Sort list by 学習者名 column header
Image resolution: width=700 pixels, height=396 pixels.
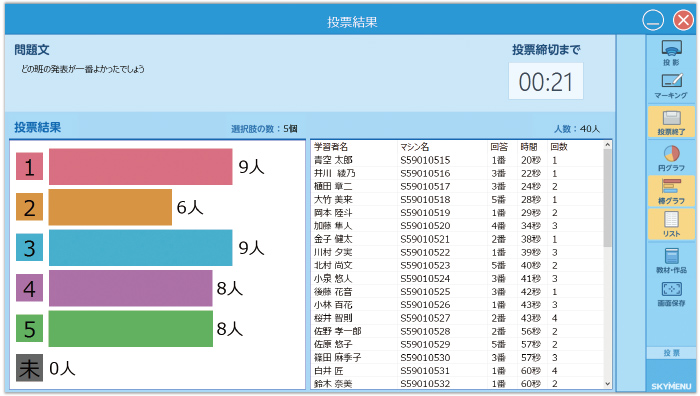point(331,146)
